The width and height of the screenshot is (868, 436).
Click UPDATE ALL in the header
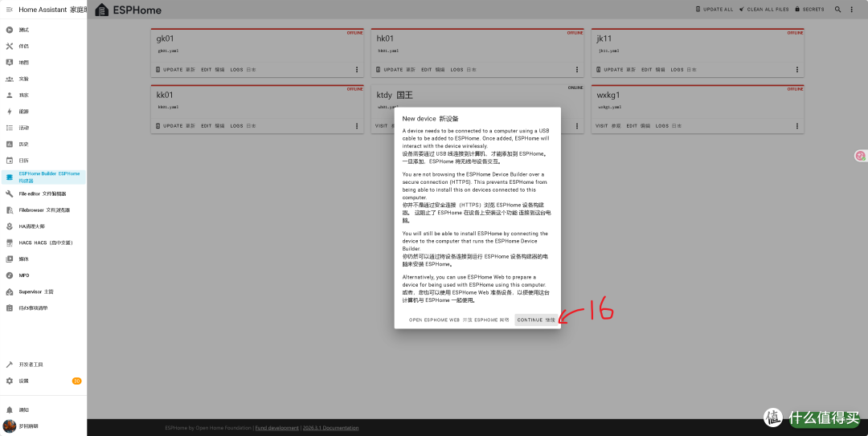[x=714, y=10]
